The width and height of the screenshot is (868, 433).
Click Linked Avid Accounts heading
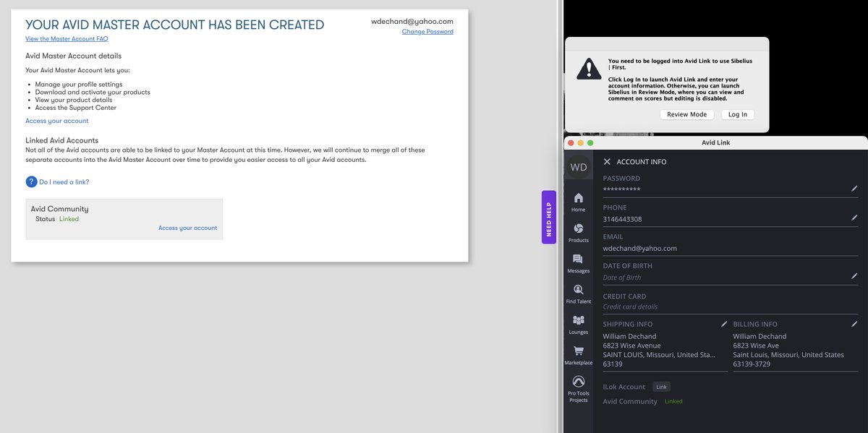tap(61, 140)
